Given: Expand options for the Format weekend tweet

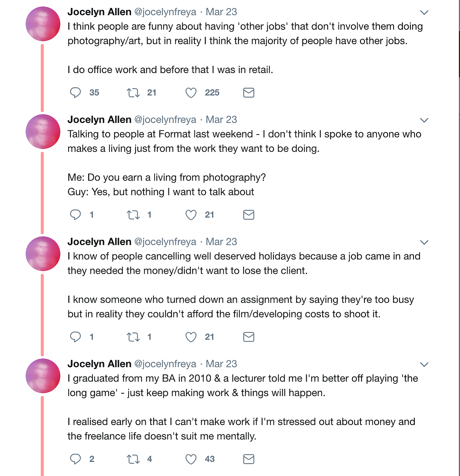Looking at the screenshot, I should [x=424, y=120].
